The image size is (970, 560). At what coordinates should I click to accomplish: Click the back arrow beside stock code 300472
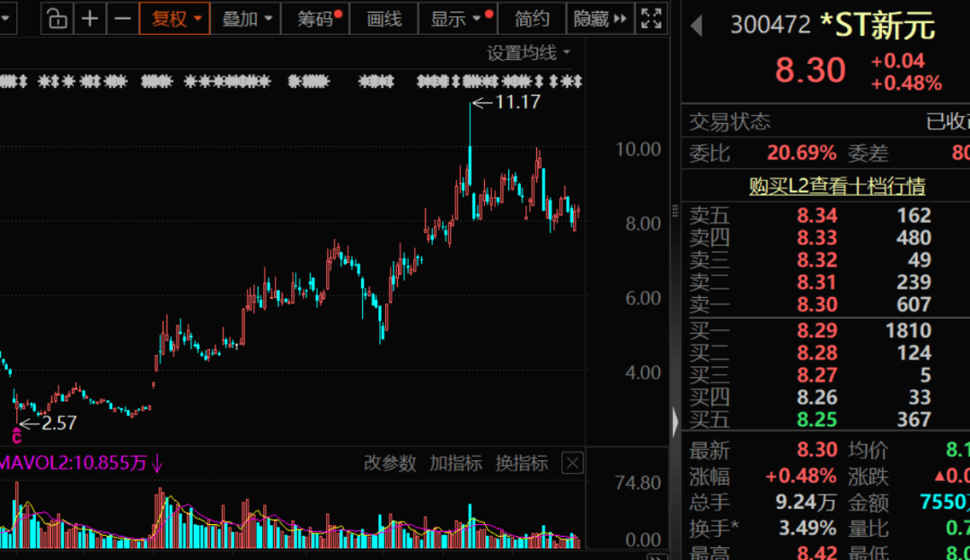click(698, 23)
